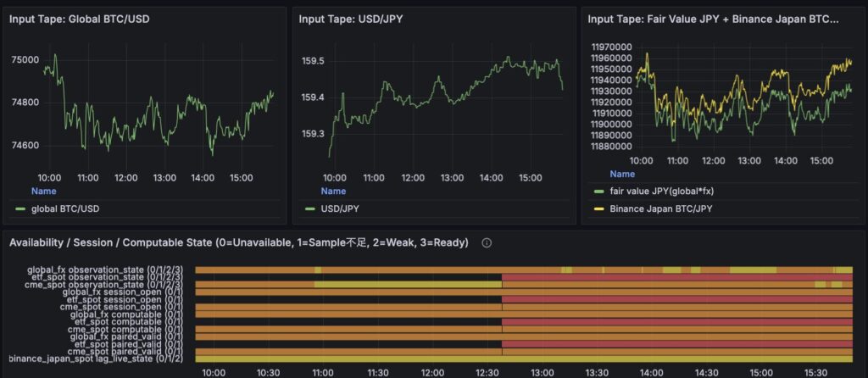868x378 pixels.
Task: Click the green fair value JPY color marker
Action: [598, 192]
